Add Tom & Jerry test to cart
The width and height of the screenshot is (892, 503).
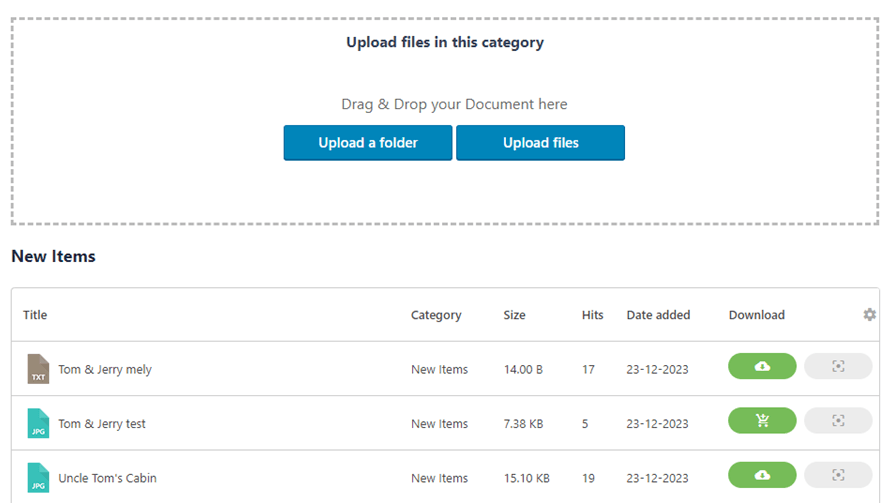coord(762,421)
